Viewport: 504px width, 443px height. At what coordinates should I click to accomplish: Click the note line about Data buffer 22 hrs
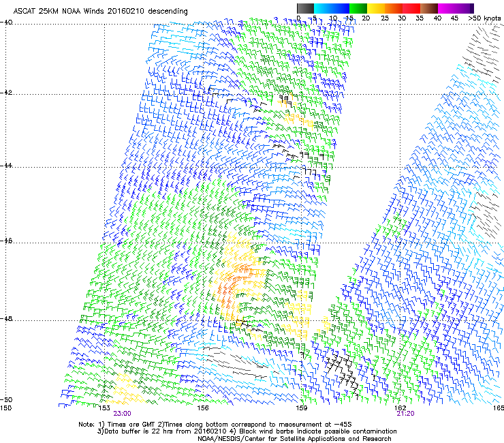point(247,431)
